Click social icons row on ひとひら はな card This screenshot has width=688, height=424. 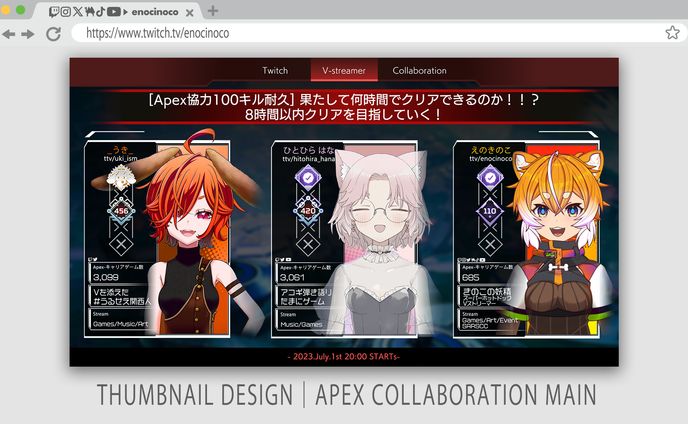pyautogui.click(x=283, y=260)
